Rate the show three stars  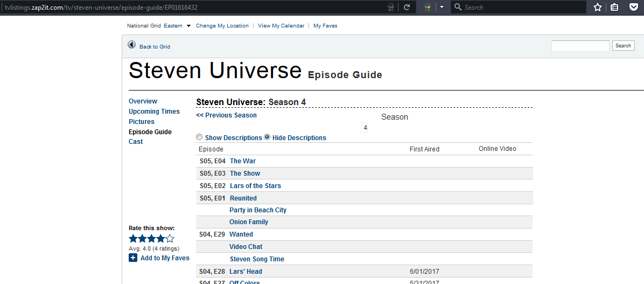151,238
